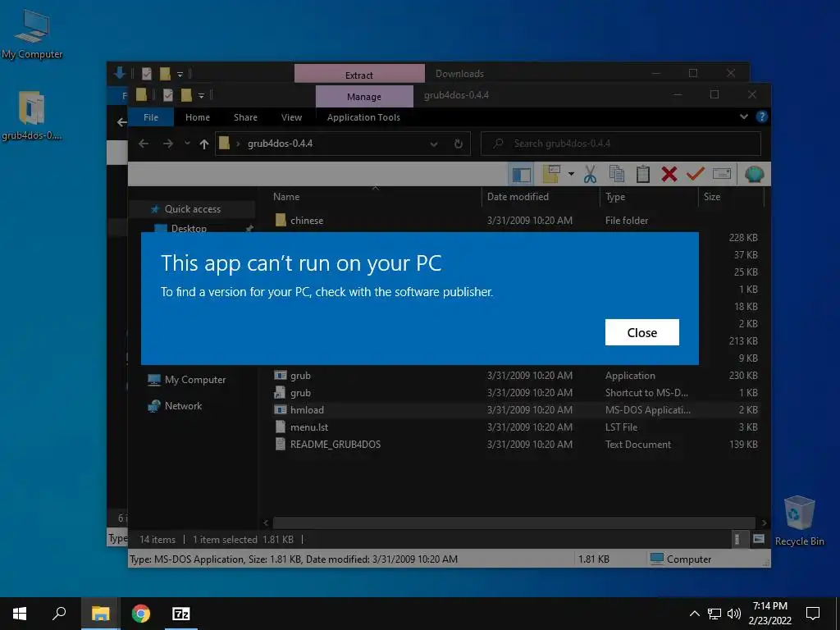Click the horizontal scrollbar in file list
The height and width of the screenshot is (630, 840).
coord(514,523)
